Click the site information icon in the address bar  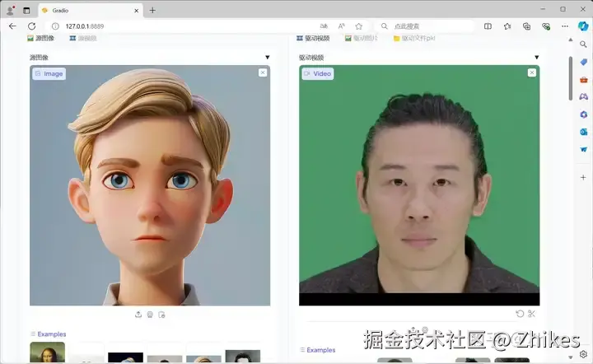click(55, 26)
